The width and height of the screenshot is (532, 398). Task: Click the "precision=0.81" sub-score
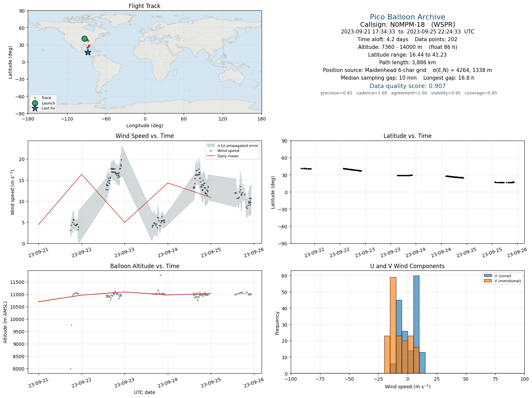coord(336,93)
